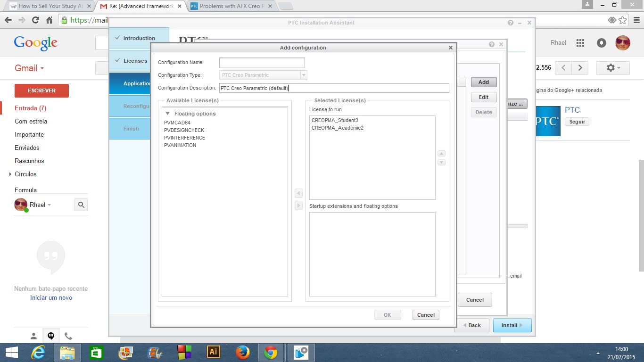644x362 pixels.
Task: Open the Configuration Type dropdown
Action: coord(304,75)
